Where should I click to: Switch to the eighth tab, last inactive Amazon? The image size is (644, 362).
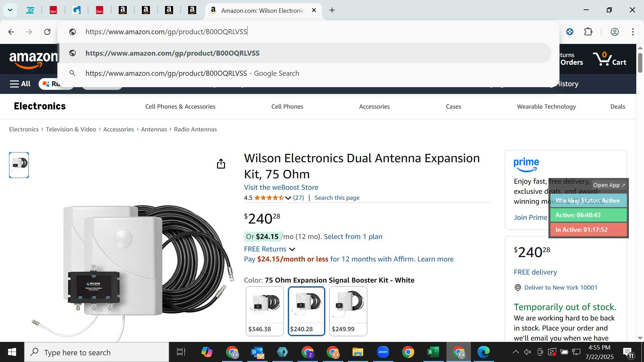point(192,10)
